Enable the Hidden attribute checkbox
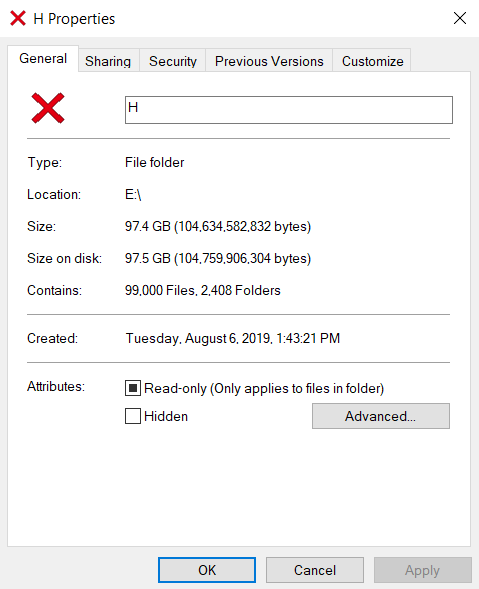Viewport: 479px width, 589px height. pyautogui.click(x=133, y=416)
